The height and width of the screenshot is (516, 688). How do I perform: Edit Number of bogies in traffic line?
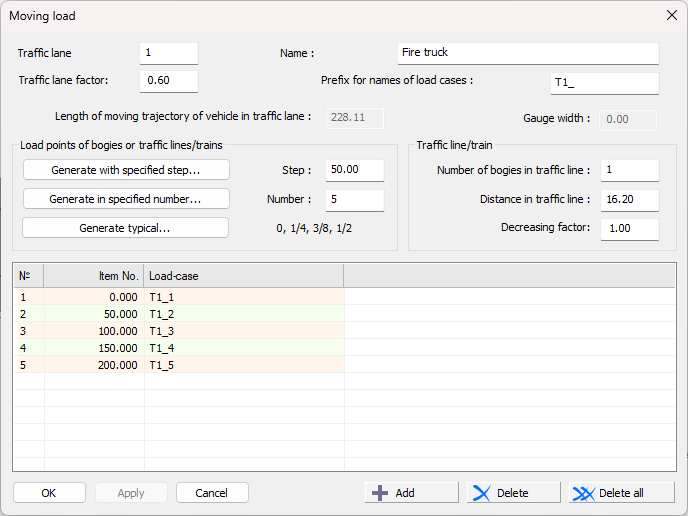(629, 170)
